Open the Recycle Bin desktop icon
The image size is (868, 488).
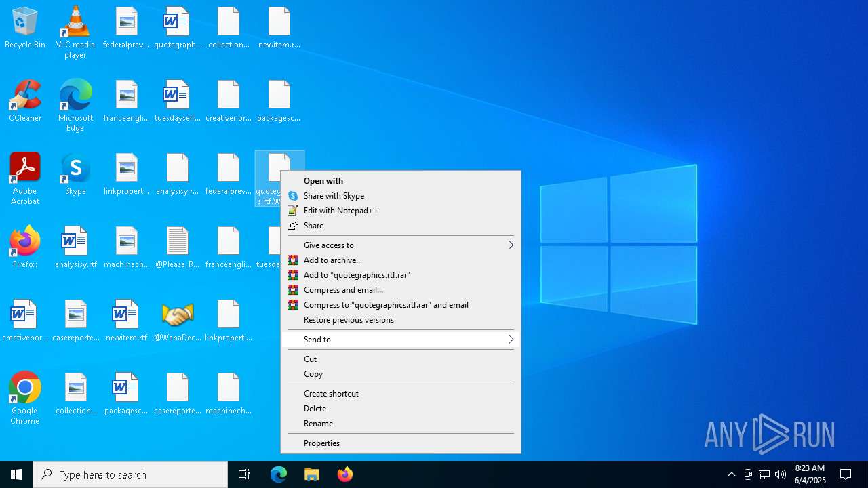pyautogui.click(x=25, y=28)
